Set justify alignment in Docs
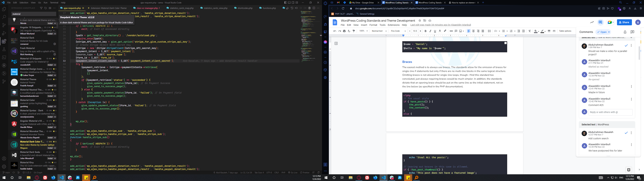This screenshot has height=181, width=644. click(x=483, y=31)
